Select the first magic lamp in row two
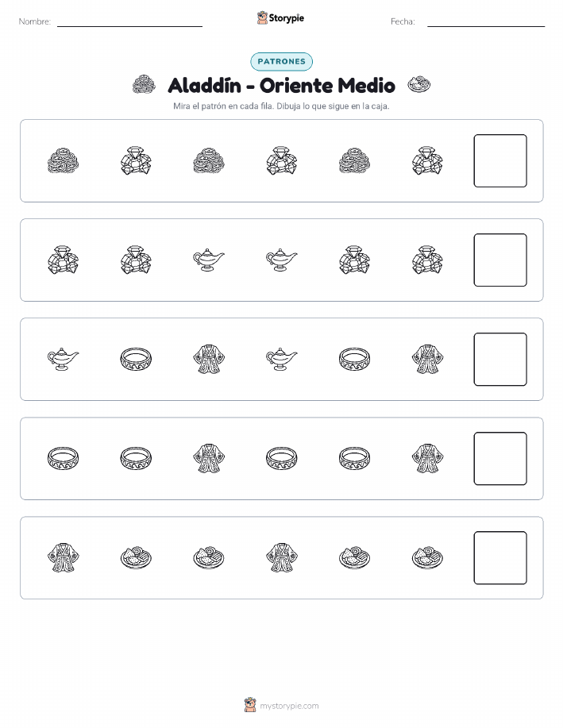563x728 pixels. coord(209,260)
